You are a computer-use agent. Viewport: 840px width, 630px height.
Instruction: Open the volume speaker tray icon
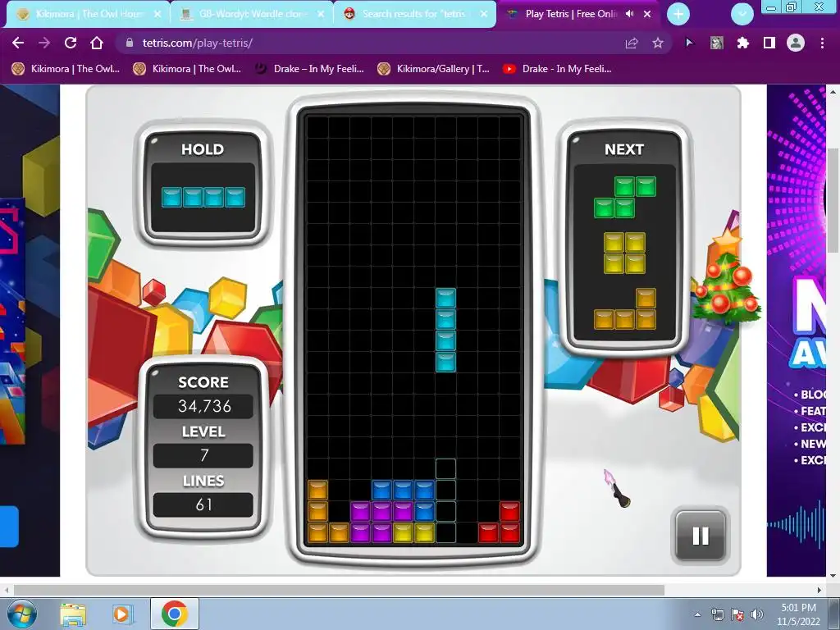(756, 614)
